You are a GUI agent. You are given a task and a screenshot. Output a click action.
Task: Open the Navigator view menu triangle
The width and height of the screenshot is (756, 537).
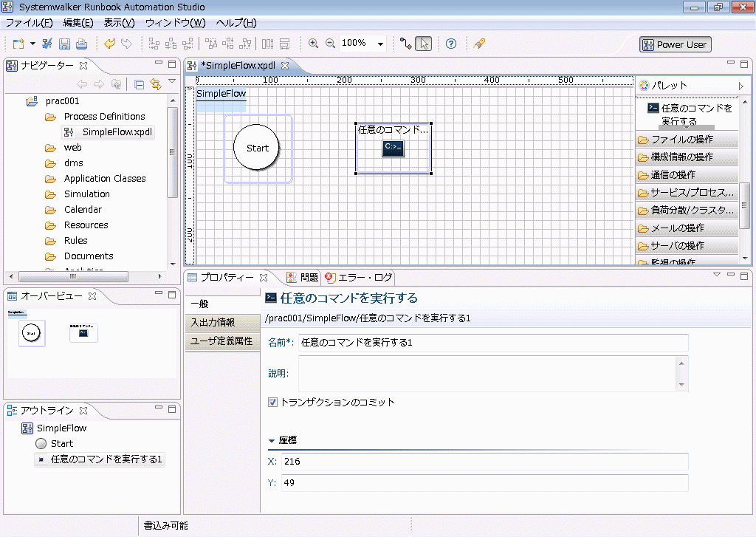(171, 81)
